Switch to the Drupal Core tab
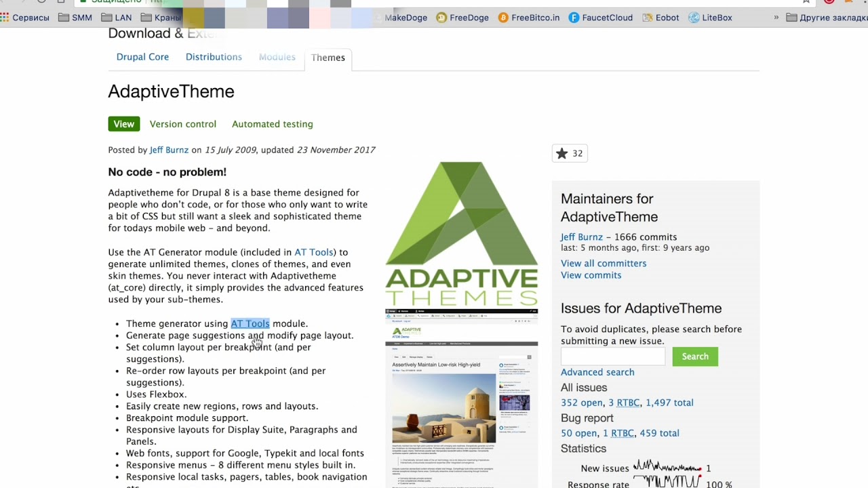This screenshot has width=868, height=488. tap(142, 57)
